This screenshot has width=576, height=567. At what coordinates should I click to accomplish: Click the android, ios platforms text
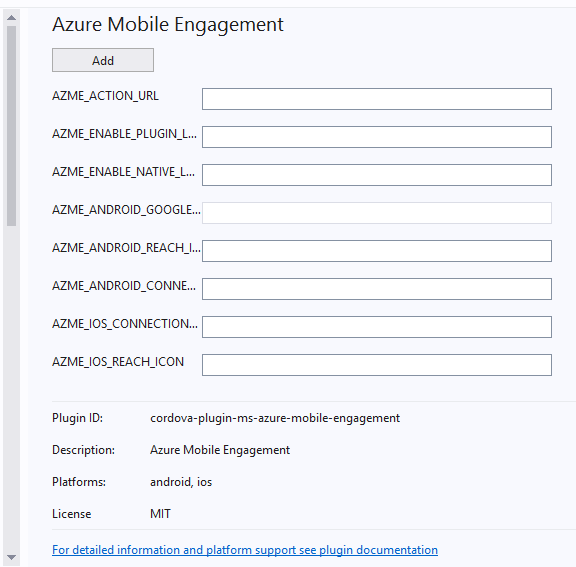click(181, 482)
